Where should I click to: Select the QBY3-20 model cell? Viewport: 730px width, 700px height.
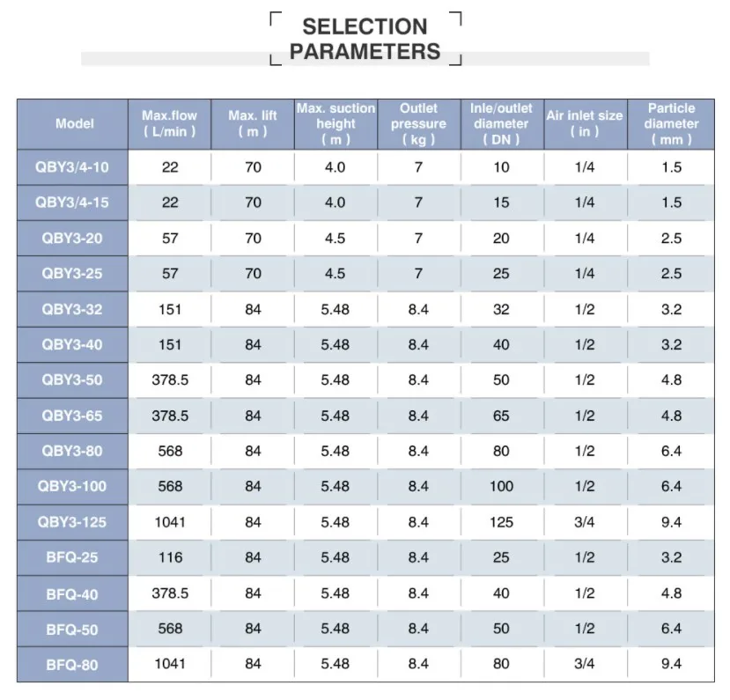(72, 239)
